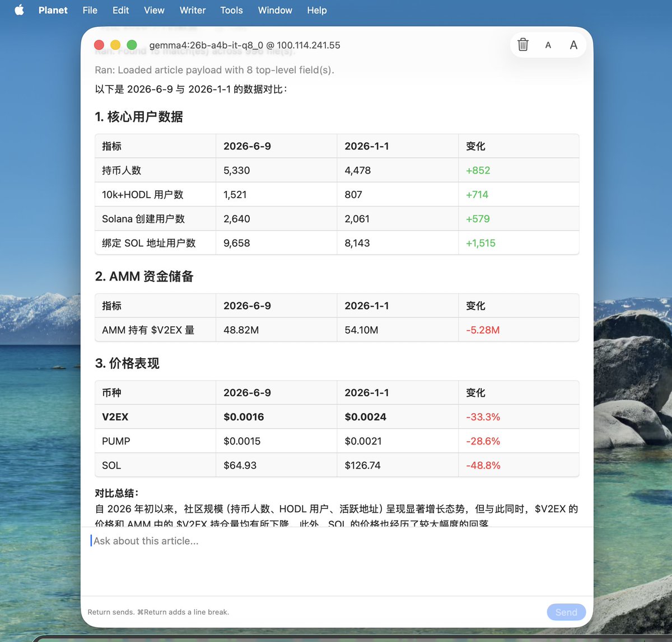The width and height of the screenshot is (672, 642).
Task: Click the value 54.10M
Action: [361, 330]
